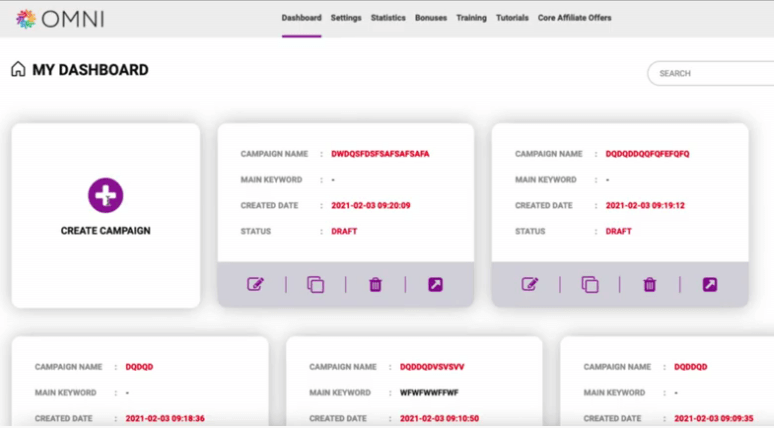Viewport: 774px width, 428px height.
Task: Delete the DWDQSFDSFSAFSAFSAFA campaign
Action: 375,284
